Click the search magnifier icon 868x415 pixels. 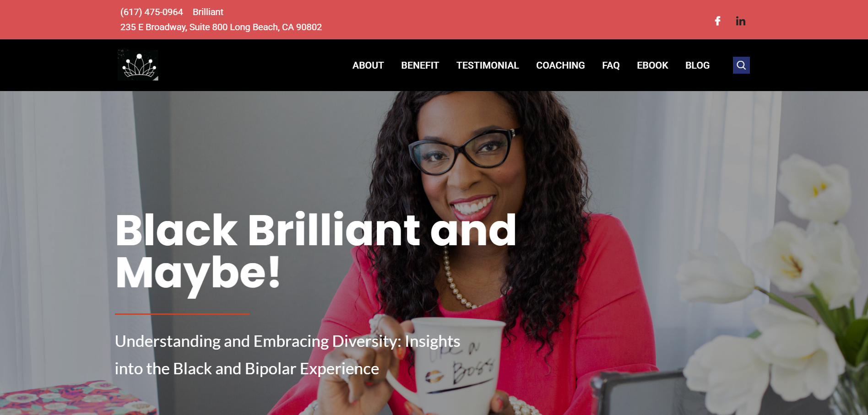click(x=741, y=65)
